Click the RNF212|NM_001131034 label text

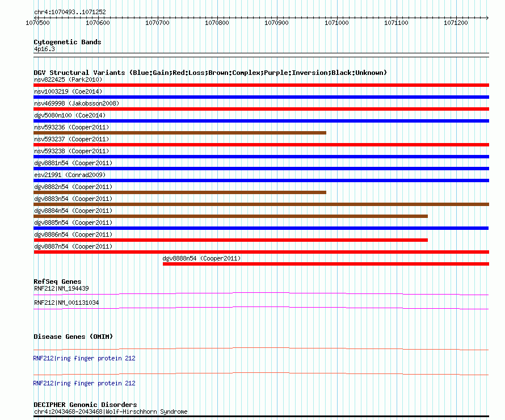66,303
